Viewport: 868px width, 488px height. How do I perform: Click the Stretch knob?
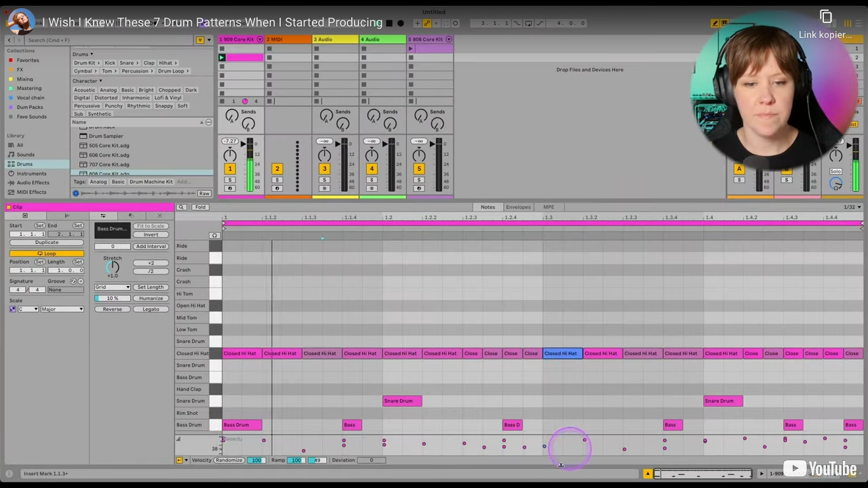[x=113, y=267]
